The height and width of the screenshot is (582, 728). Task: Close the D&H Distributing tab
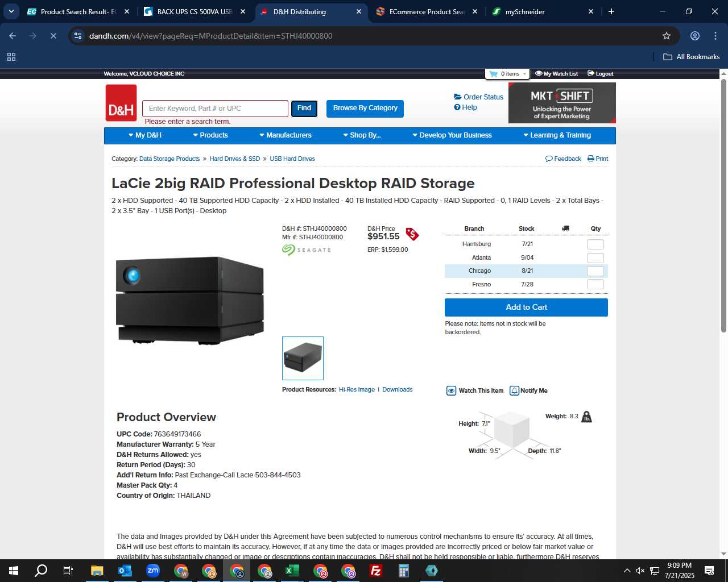[x=359, y=11]
